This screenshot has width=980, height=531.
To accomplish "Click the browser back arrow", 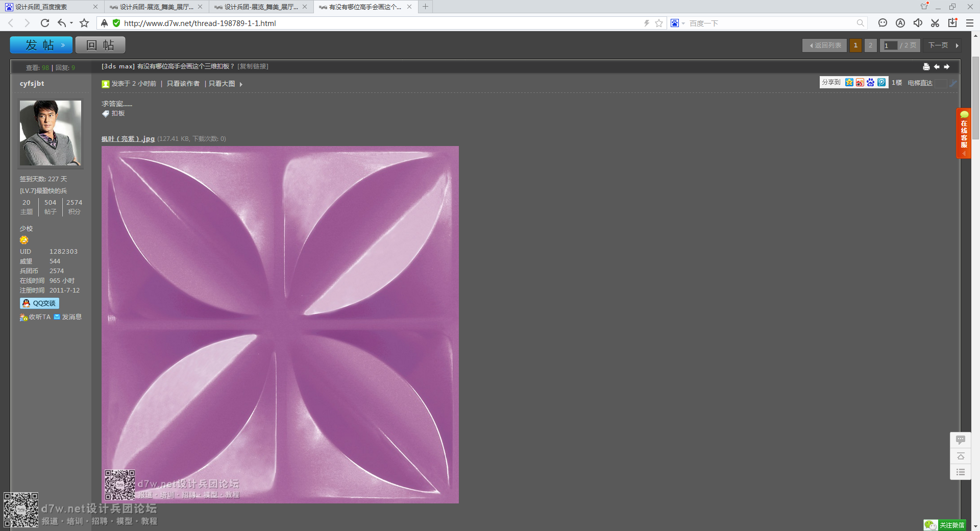I will [11, 23].
